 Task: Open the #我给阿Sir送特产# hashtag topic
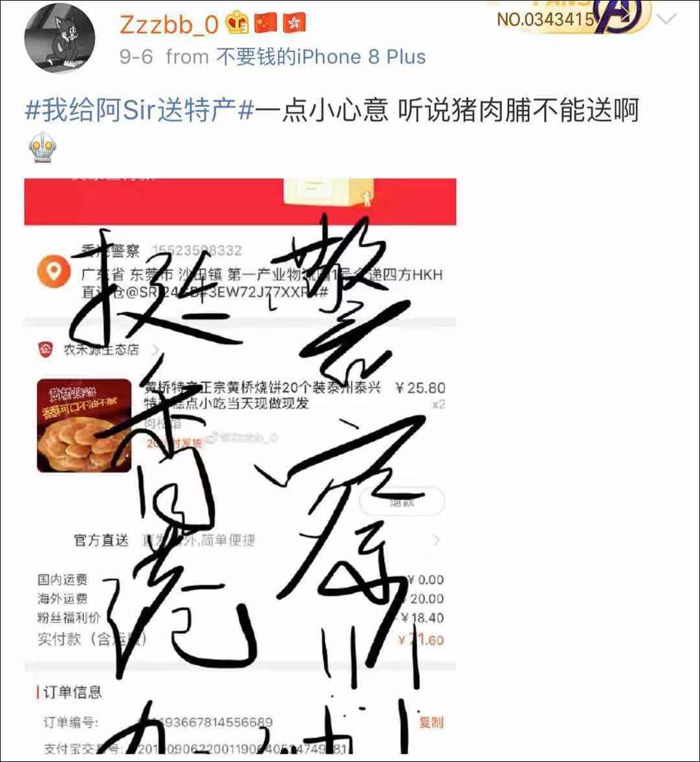click(x=140, y=109)
